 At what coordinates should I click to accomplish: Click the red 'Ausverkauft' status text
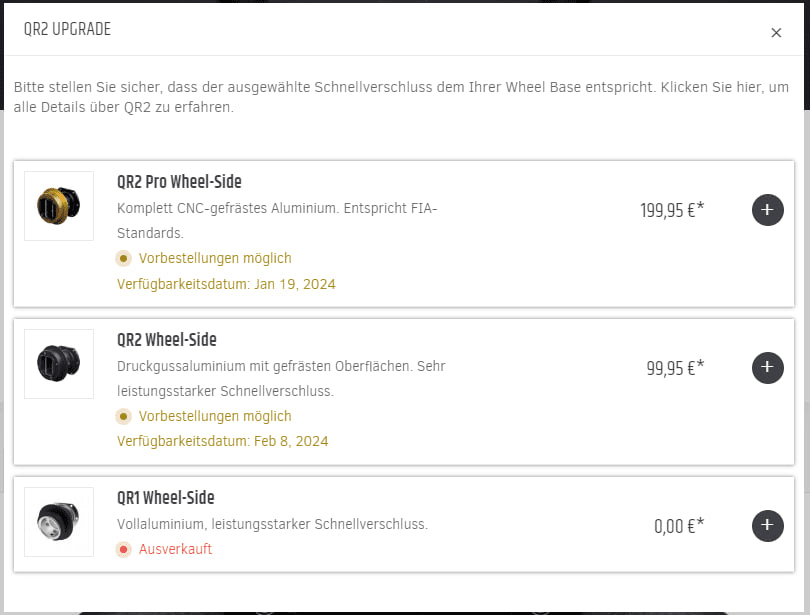click(175, 549)
